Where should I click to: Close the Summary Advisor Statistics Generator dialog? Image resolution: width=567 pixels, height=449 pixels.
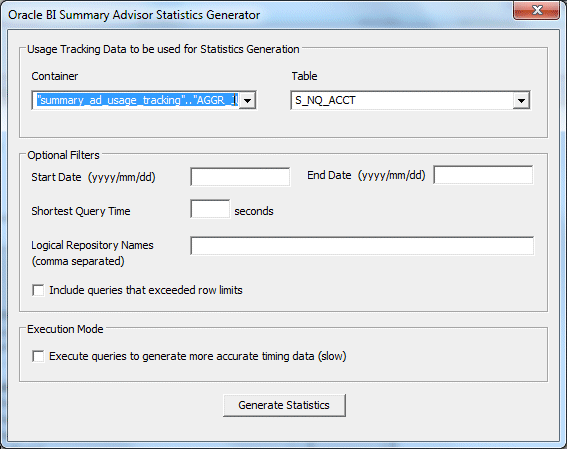(x=537, y=11)
